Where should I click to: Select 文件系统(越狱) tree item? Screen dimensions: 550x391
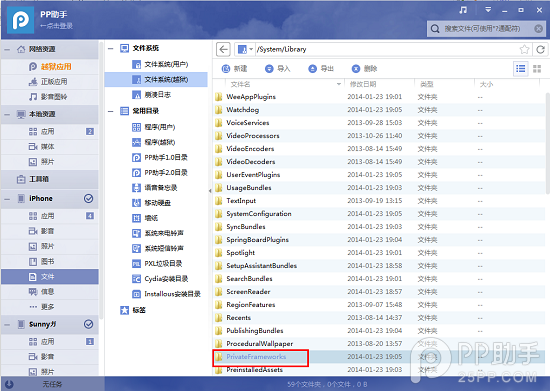(x=156, y=80)
